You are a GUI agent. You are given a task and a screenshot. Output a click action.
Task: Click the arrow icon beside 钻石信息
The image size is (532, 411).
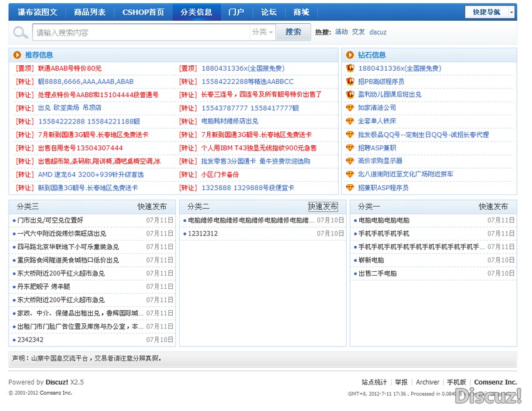pos(350,55)
